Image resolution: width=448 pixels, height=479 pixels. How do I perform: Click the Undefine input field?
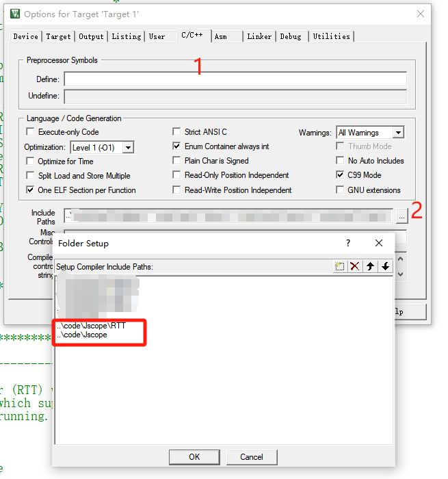(235, 96)
